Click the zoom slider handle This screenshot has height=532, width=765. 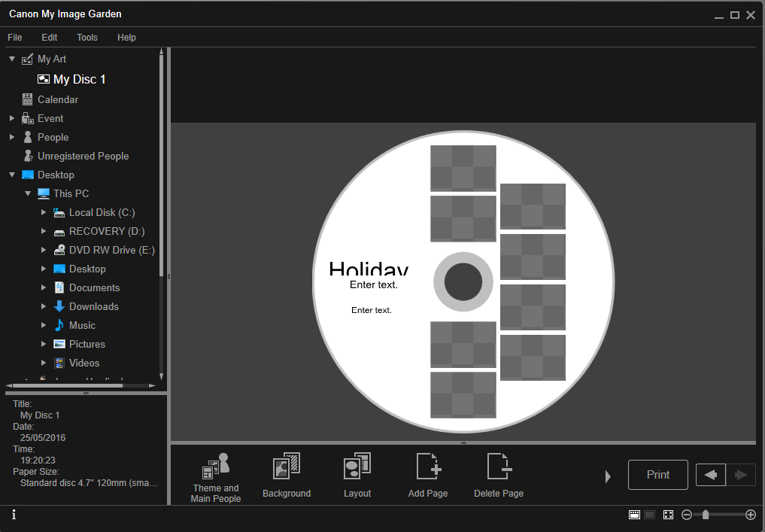(706, 515)
